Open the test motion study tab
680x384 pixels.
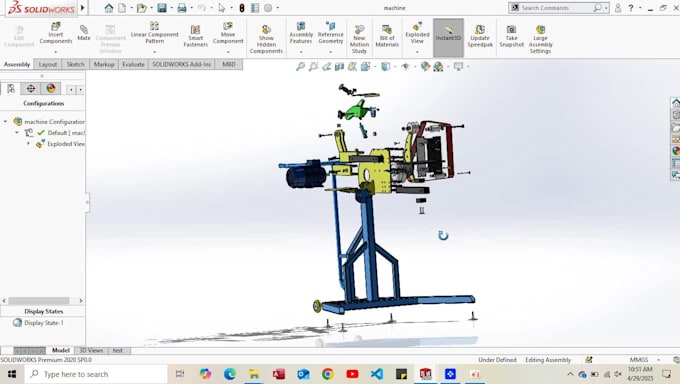(118, 350)
